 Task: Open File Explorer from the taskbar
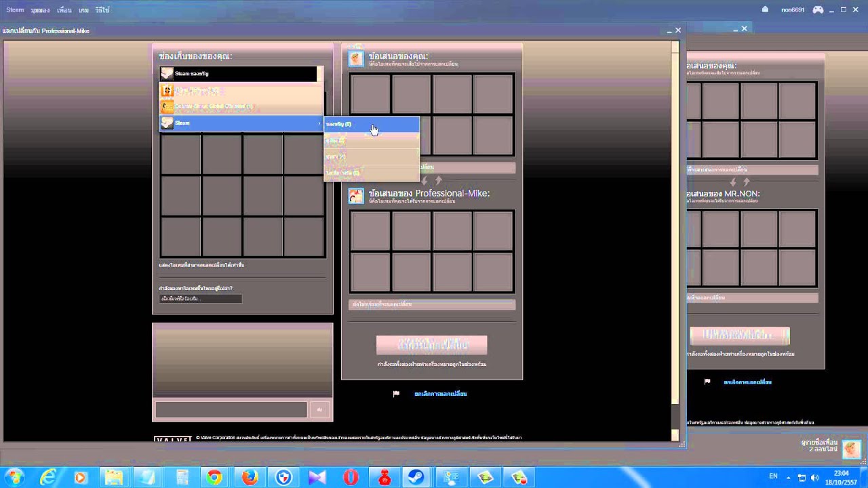click(115, 477)
